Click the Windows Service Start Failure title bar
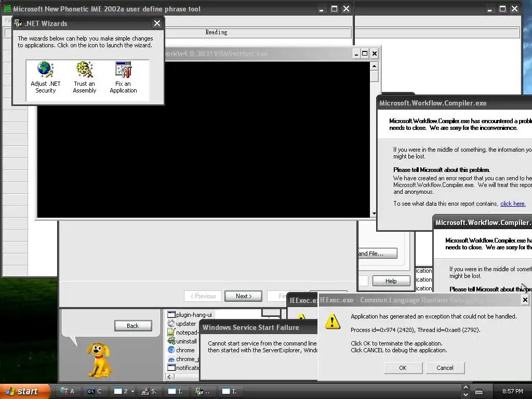The width and height of the screenshot is (532, 399). tap(259, 327)
